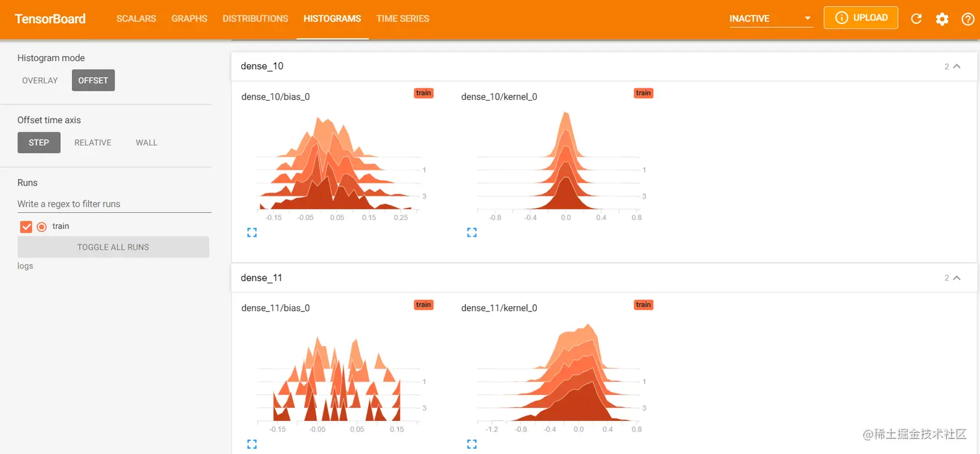Select RELATIVE offset time axis

tap(93, 142)
